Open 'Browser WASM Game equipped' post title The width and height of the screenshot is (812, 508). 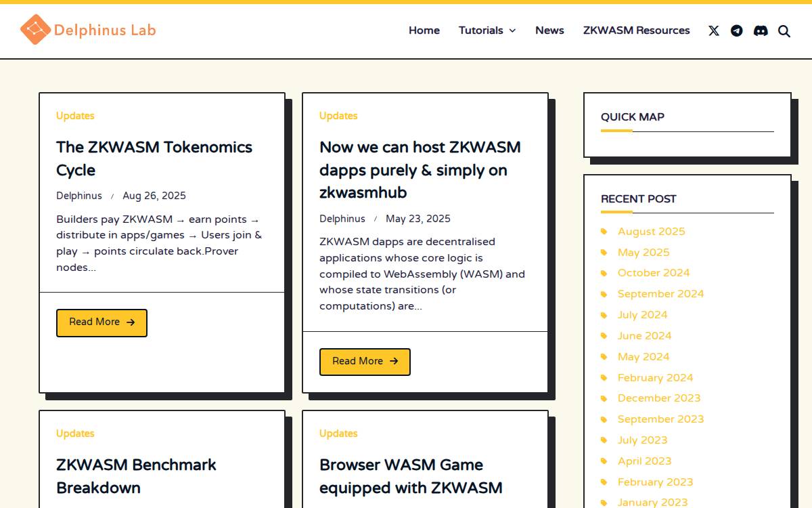411,476
